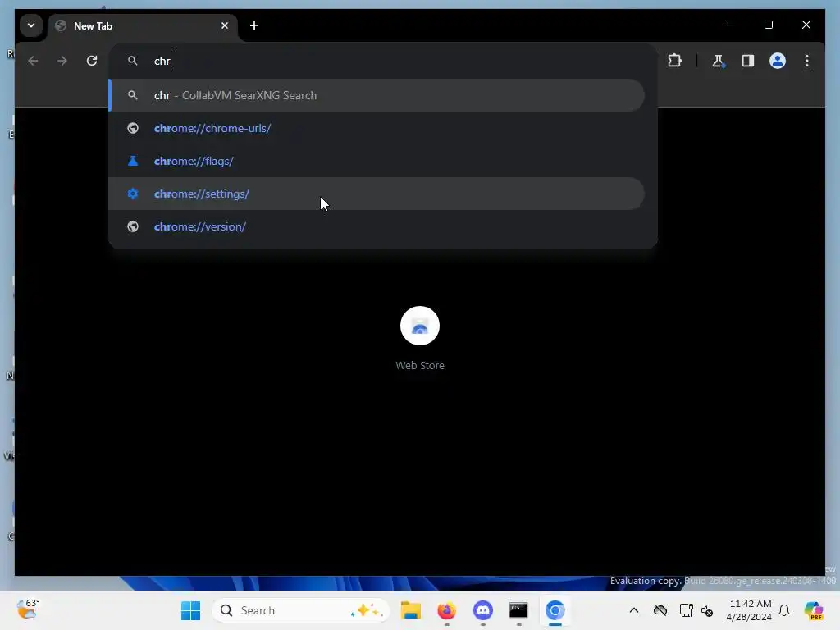Open Chrome Labs experiments flask icon

pyautogui.click(x=718, y=61)
